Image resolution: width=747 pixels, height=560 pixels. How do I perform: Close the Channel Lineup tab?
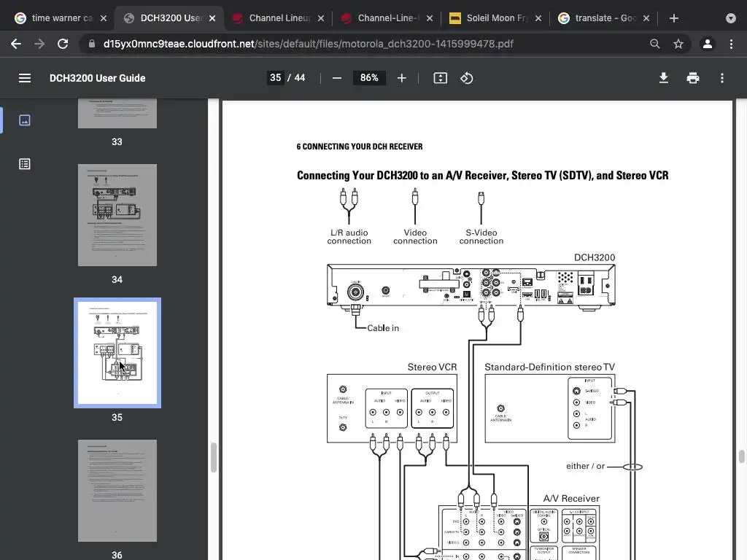coord(321,18)
